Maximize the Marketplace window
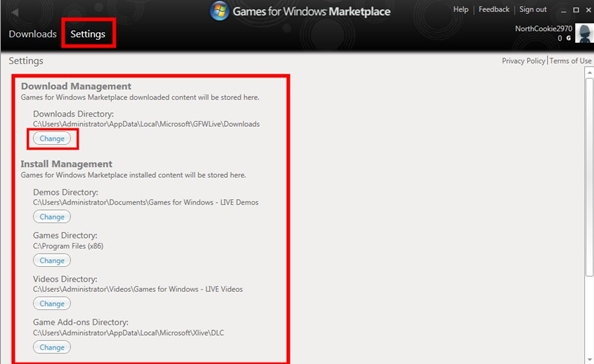 point(576,10)
